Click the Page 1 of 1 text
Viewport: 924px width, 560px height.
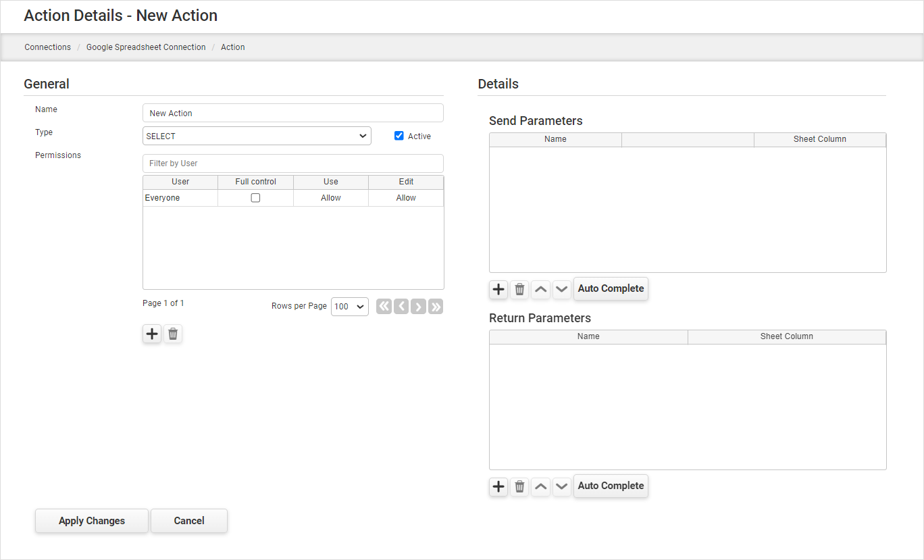163,303
